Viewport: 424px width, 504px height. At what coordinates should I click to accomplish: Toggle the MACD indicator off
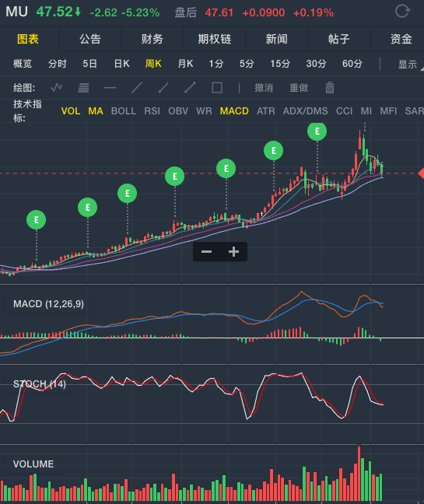234,111
